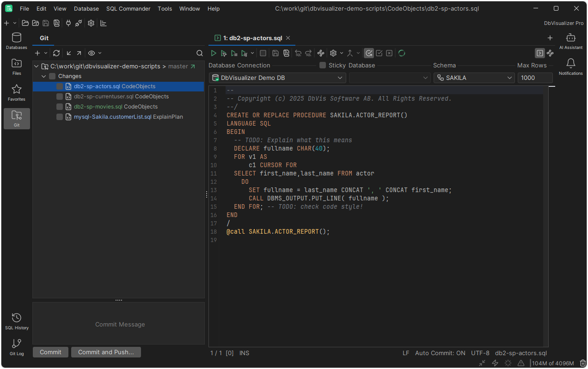Open the Database Connection dropdown
This screenshot has height=369, width=588.
click(x=277, y=78)
